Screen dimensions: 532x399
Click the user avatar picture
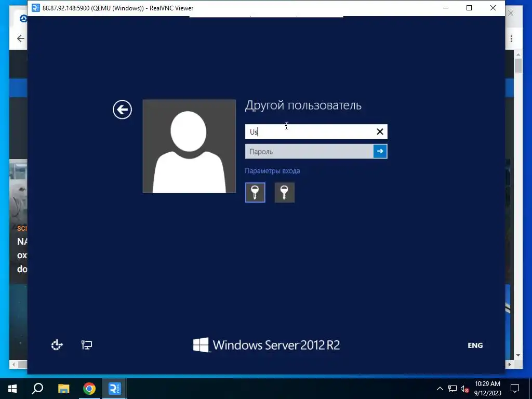pos(189,146)
